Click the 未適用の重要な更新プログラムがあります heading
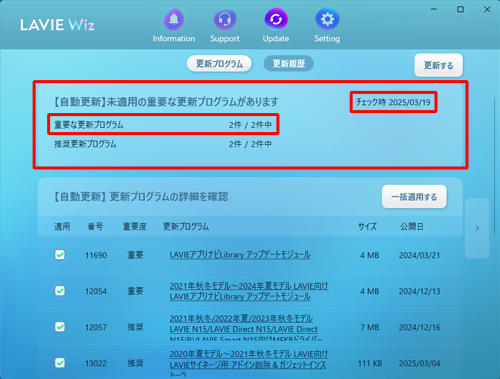 point(192,102)
